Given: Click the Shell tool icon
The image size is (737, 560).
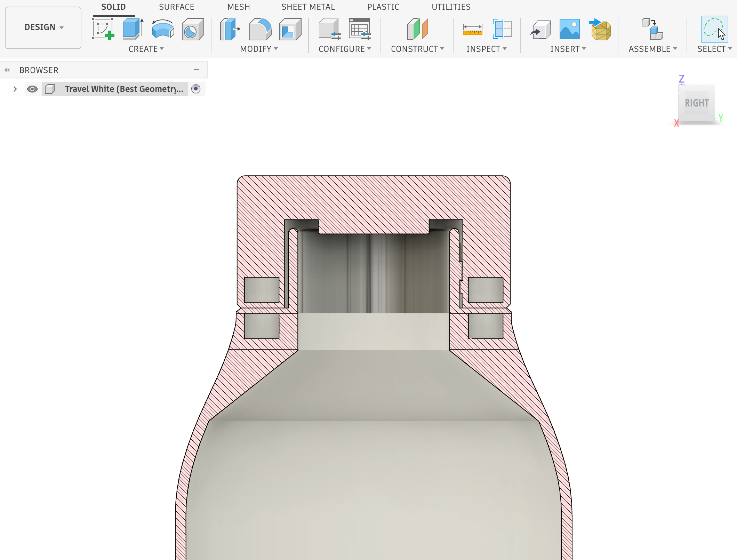Looking at the screenshot, I should coord(290,29).
